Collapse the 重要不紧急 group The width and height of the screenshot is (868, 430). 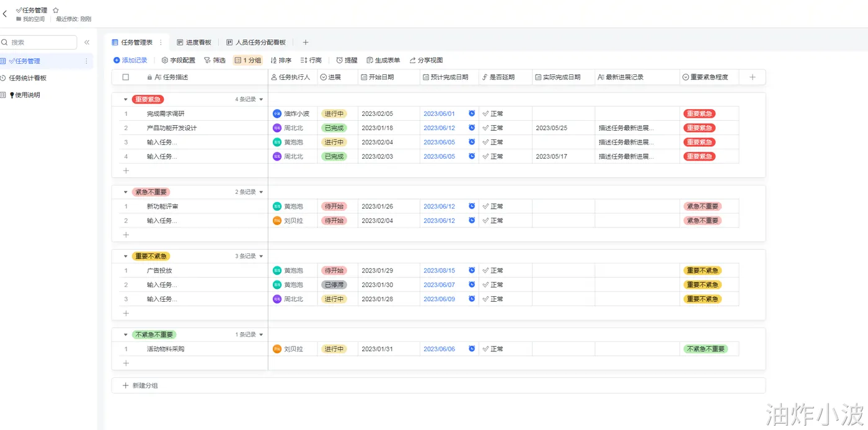click(125, 256)
